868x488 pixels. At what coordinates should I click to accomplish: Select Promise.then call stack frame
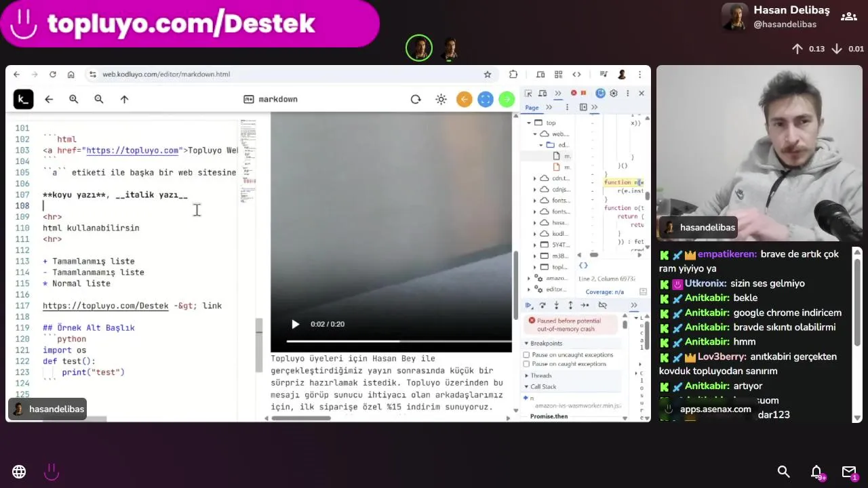pos(549,416)
